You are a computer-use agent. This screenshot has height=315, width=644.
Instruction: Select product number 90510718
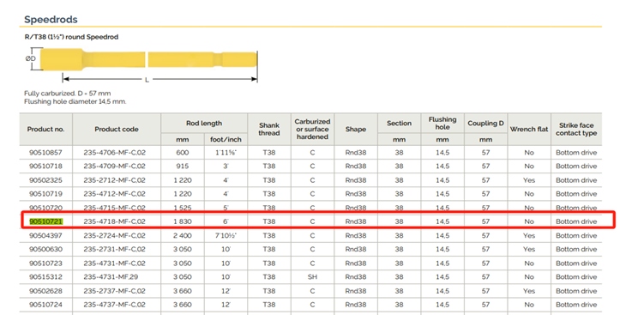point(45,167)
